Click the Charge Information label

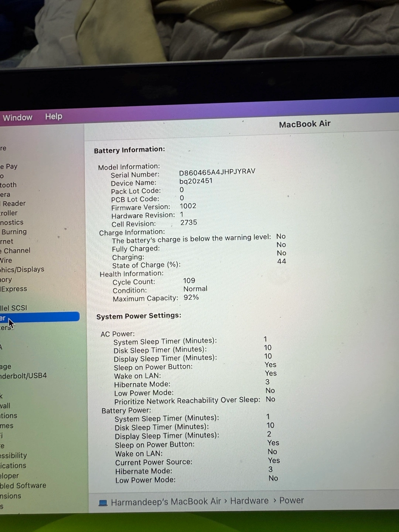coord(132,232)
